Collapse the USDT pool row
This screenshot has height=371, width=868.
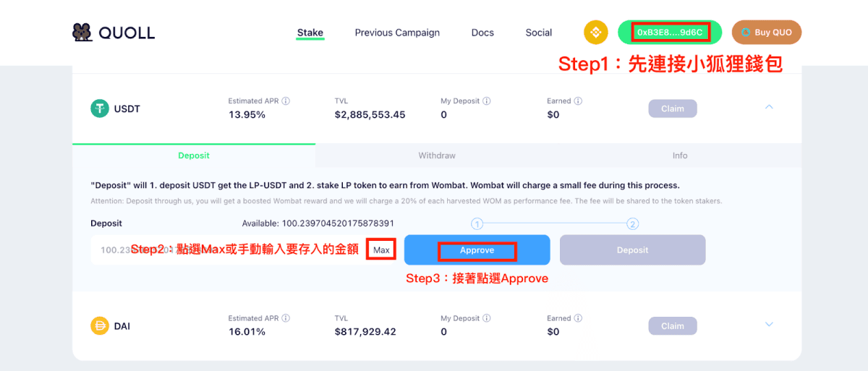(x=769, y=107)
